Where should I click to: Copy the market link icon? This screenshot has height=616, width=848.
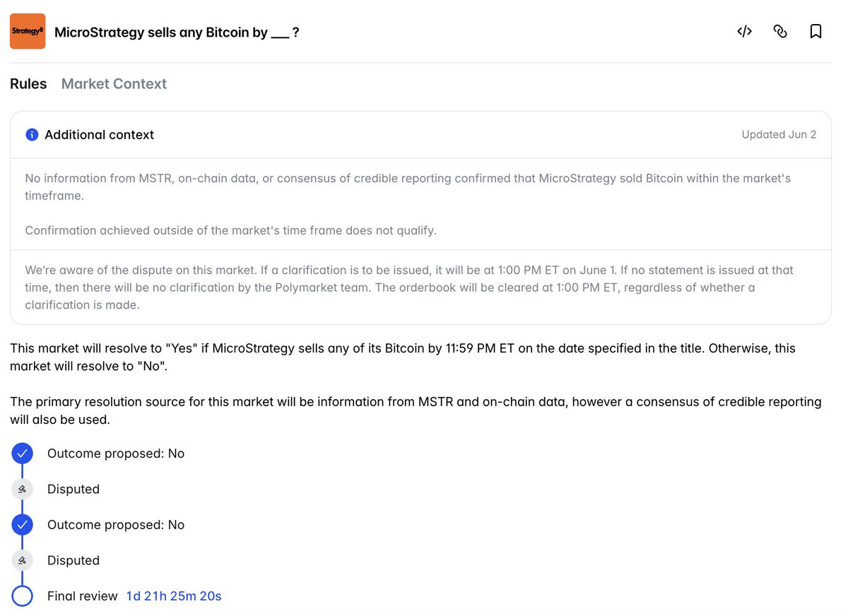[x=780, y=31]
